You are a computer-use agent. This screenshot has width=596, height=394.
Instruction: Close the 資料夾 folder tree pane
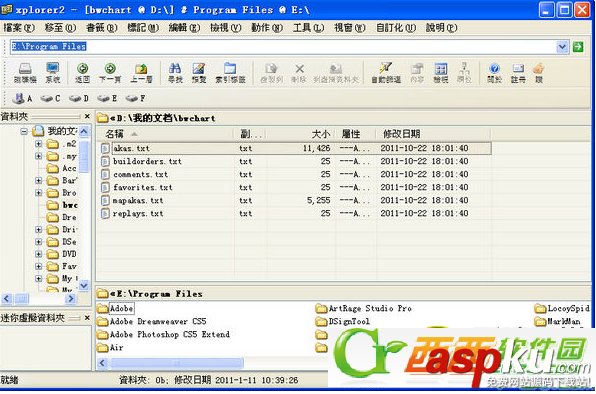(87, 116)
